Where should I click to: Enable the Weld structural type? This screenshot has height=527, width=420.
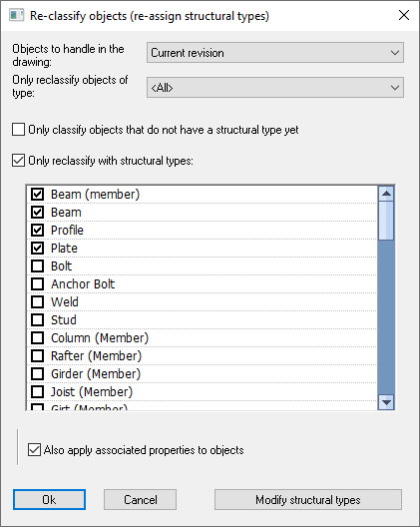tap(37, 302)
